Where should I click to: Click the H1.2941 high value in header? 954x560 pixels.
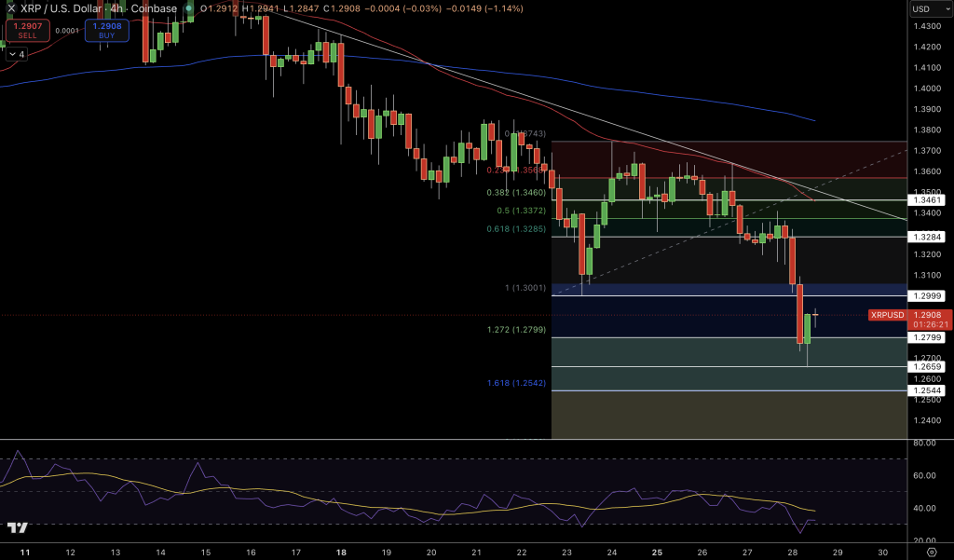click(x=261, y=8)
